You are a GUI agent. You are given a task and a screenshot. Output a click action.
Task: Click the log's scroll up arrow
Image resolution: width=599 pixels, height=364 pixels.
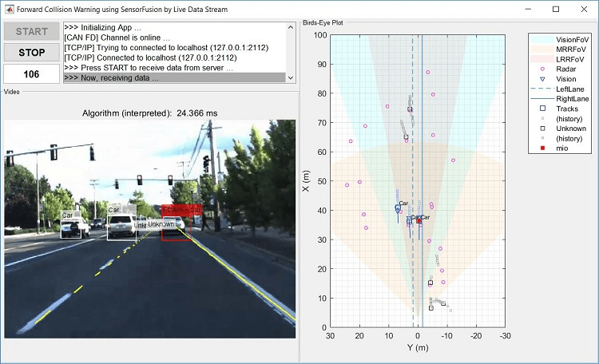(x=291, y=27)
